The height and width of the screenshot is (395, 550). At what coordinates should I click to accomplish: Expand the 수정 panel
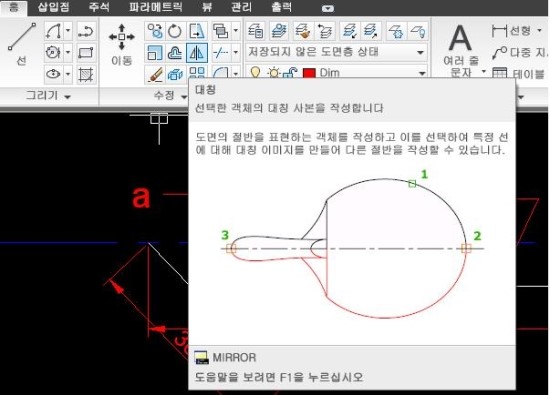[170, 95]
